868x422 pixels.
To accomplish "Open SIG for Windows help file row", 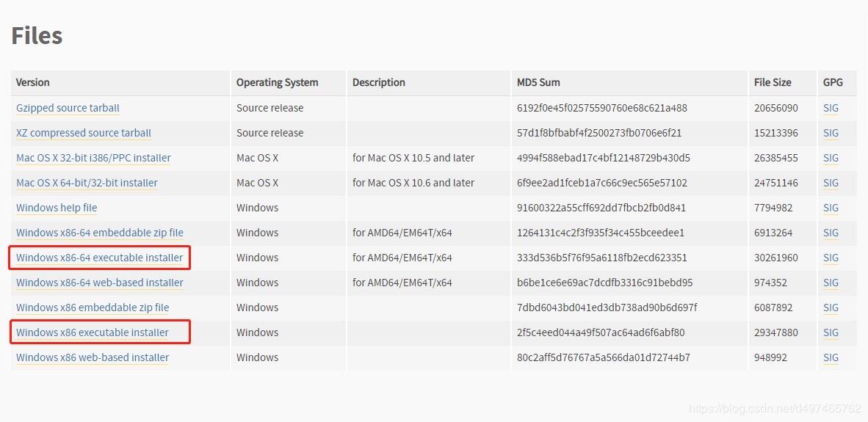I will pyautogui.click(x=831, y=208).
